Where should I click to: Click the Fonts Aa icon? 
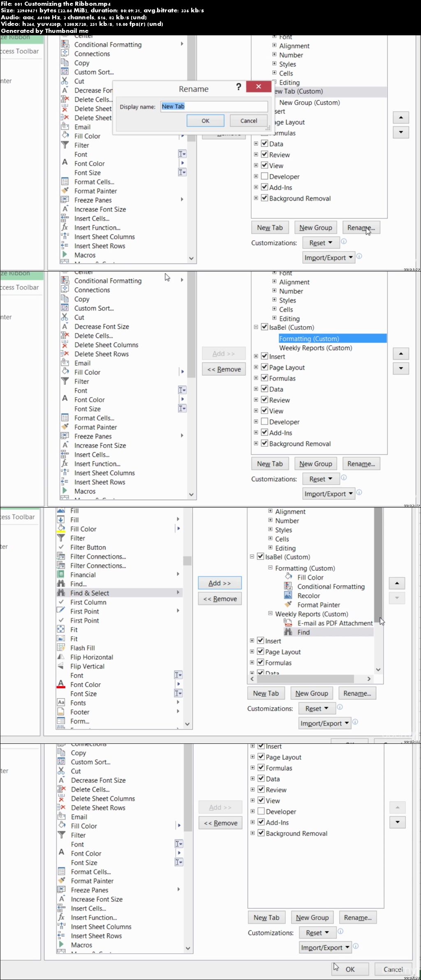tap(61, 702)
